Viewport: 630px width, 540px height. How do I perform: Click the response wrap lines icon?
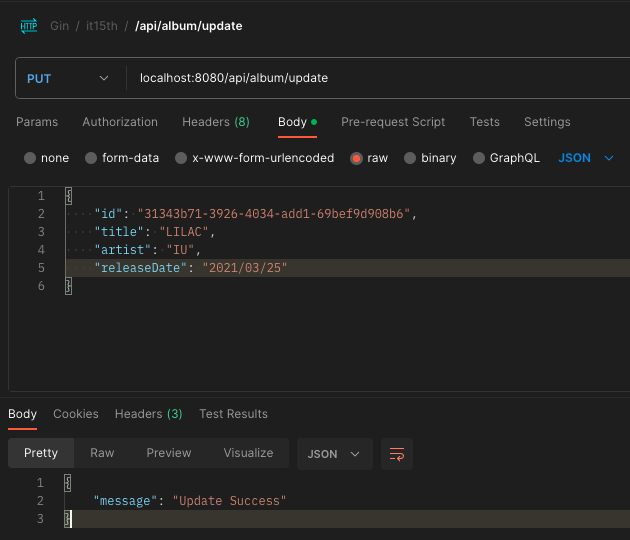[x=397, y=454]
